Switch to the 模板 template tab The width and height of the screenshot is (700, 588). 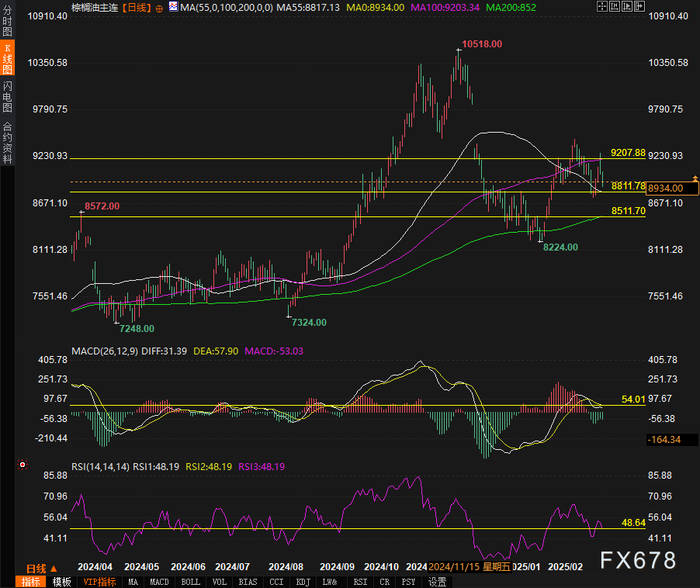(62, 582)
